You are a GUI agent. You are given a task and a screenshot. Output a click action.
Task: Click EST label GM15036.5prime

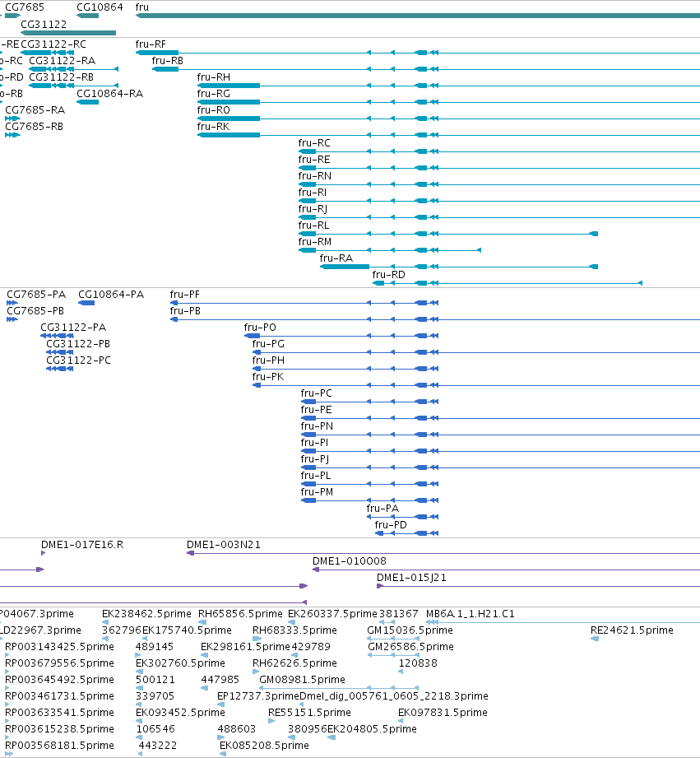[x=410, y=630]
